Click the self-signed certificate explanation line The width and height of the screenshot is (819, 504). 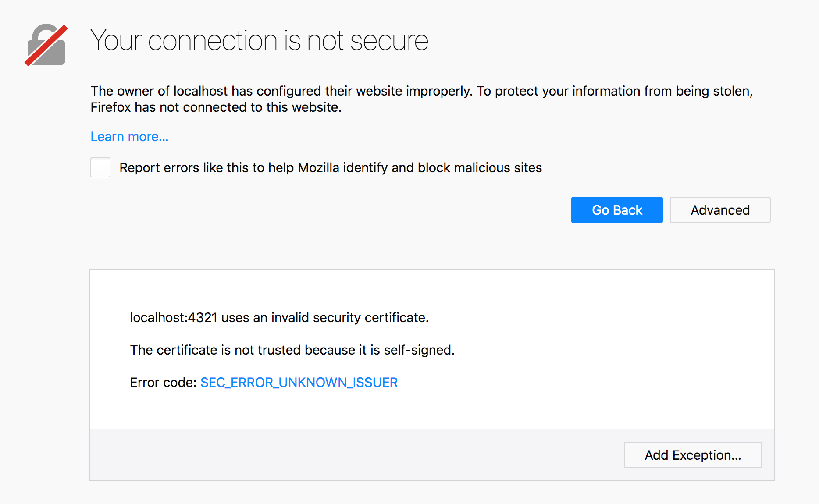coord(292,350)
